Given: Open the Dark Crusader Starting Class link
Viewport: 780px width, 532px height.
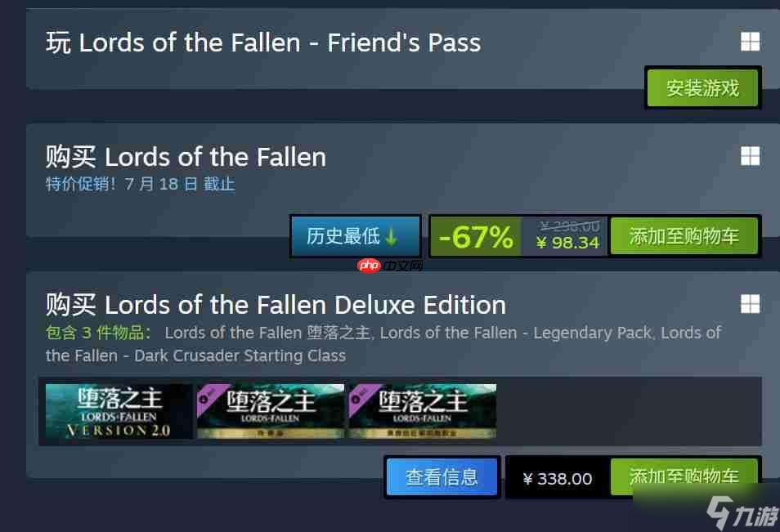Looking at the screenshot, I should click(196, 355).
